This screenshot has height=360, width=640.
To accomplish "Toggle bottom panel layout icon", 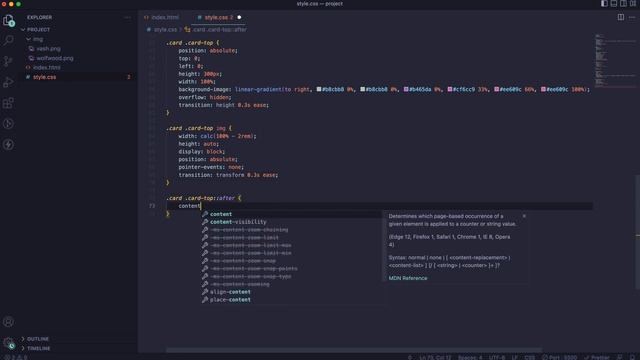I will coord(613,4).
